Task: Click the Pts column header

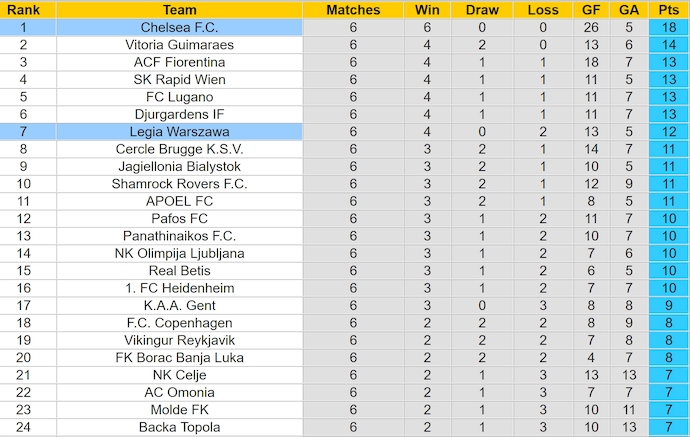Action: coord(667,10)
